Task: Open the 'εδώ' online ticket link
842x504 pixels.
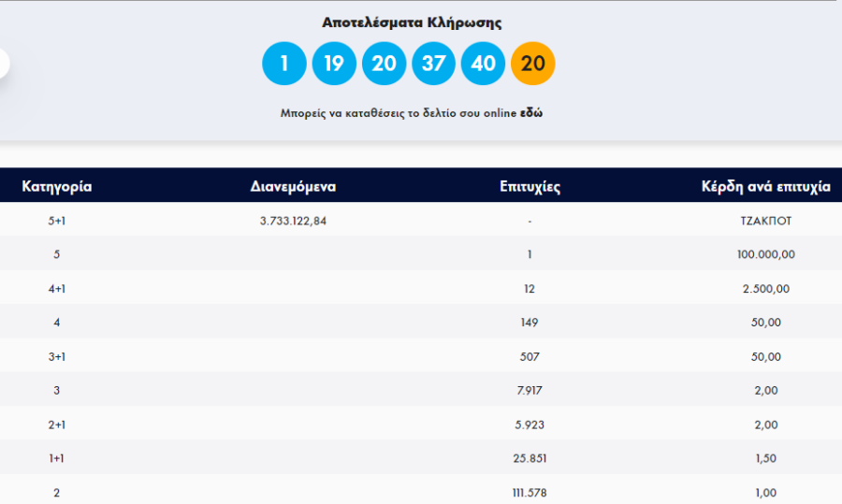Action: pos(532,113)
